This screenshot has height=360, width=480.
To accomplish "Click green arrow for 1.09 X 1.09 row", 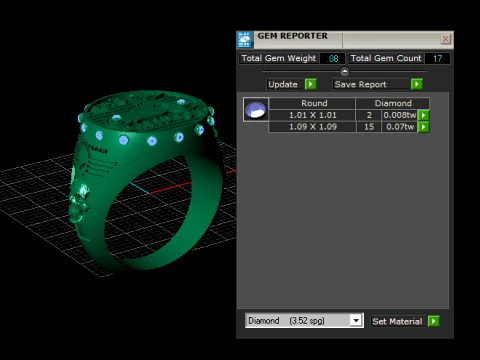I will point(423,127).
